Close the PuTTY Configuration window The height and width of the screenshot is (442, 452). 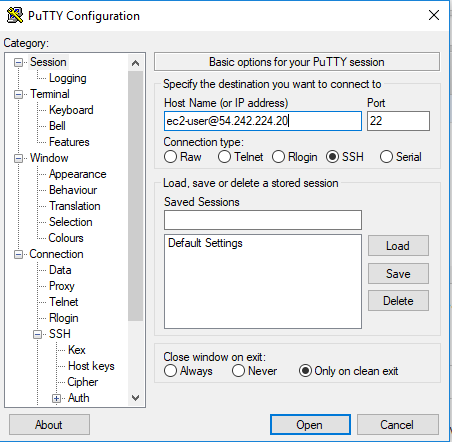click(434, 15)
